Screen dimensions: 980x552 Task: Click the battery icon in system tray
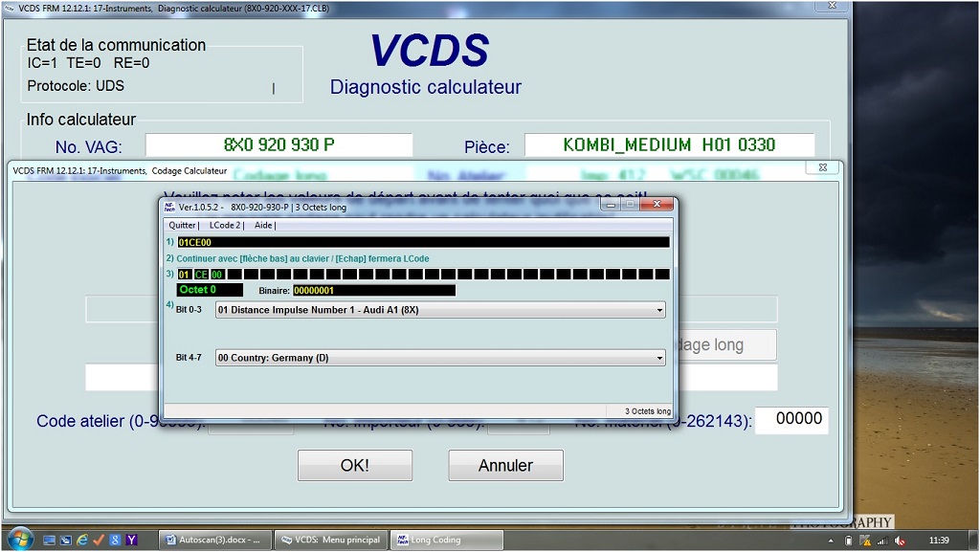tap(850, 541)
